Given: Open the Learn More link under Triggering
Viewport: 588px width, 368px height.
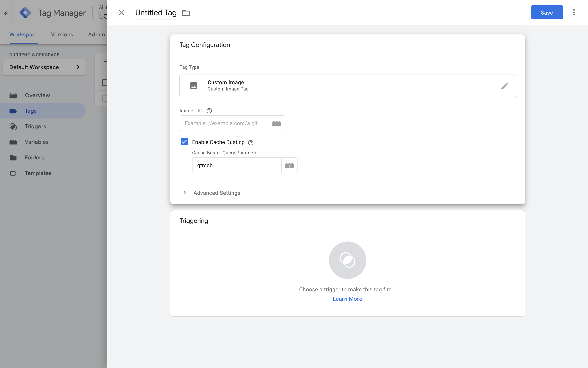Looking at the screenshot, I should (347, 299).
